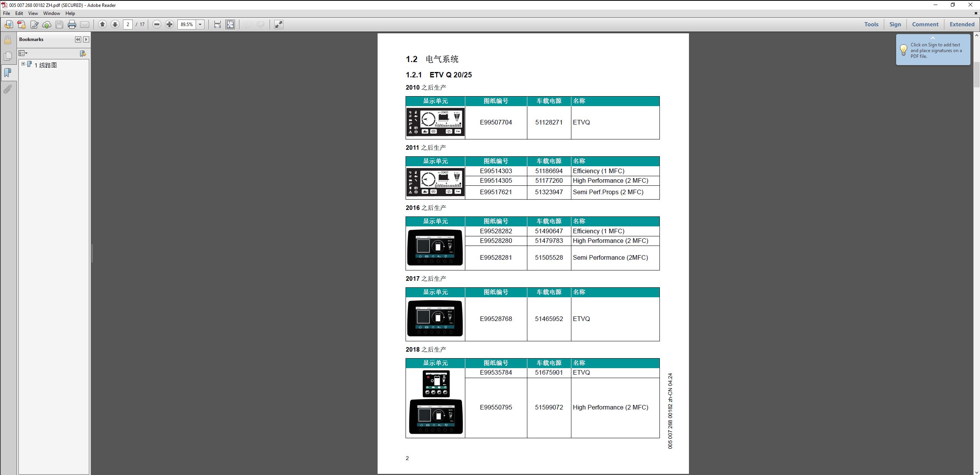This screenshot has height=475, width=980.
Task: Toggle the Bookmarks panel icon
Action: [x=8, y=73]
